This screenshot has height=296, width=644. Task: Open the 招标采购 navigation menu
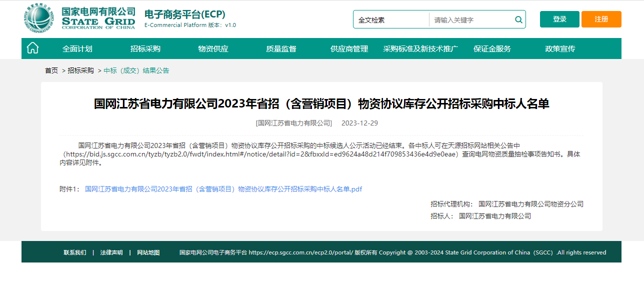coord(145,48)
